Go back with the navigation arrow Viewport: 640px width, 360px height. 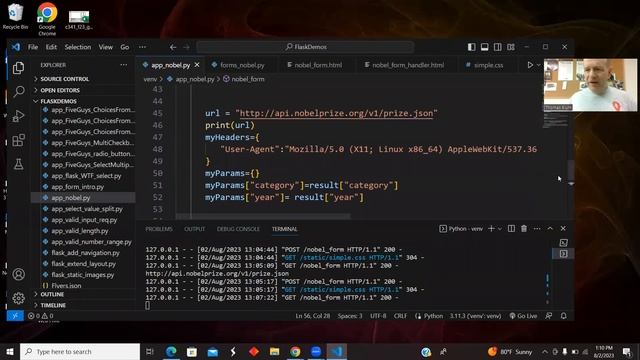173,47
